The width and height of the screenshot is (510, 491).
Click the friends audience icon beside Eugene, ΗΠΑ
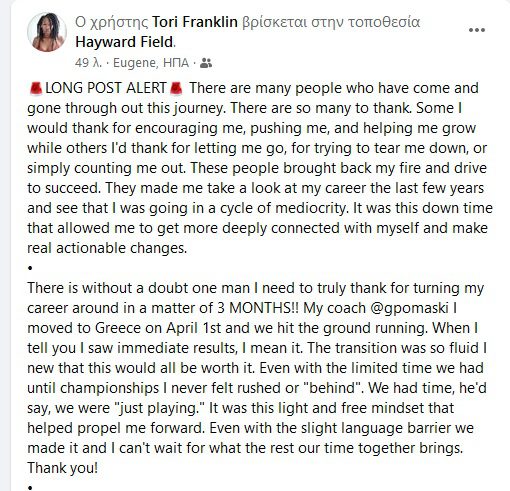pyautogui.click(x=206, y=63)
